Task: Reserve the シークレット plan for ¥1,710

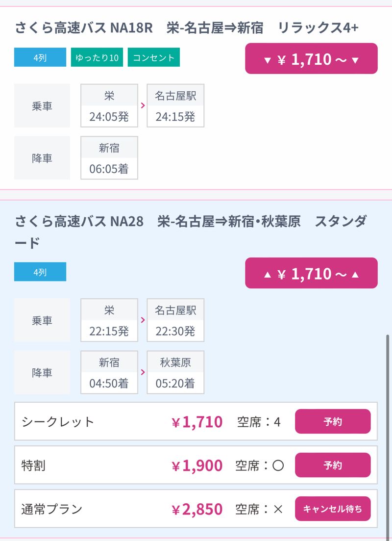Action: tap(332, 421)
